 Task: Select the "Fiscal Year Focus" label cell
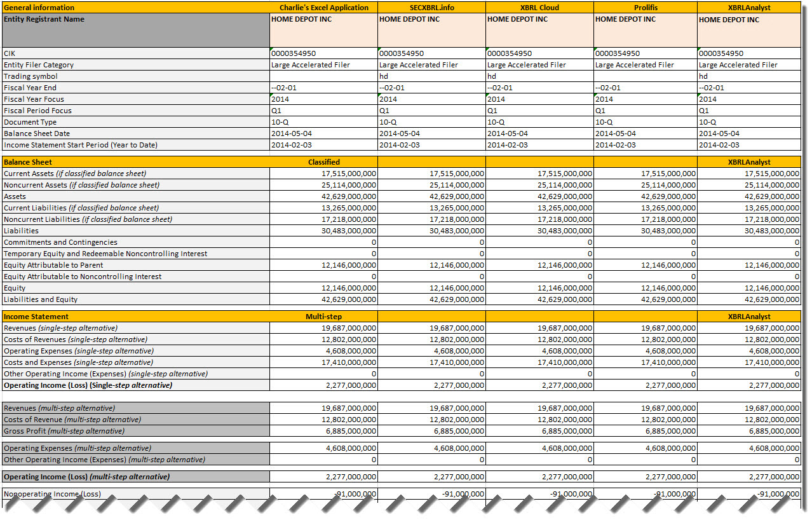(x=136, y=99)
